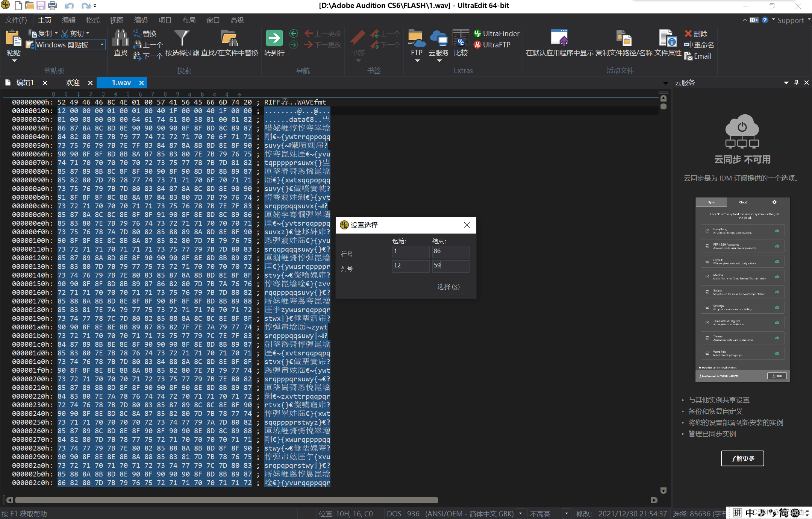Click the Go to line green arrow
Image resolution: width=812 pixels, height=519 pixels.
[x=274, y=38]
